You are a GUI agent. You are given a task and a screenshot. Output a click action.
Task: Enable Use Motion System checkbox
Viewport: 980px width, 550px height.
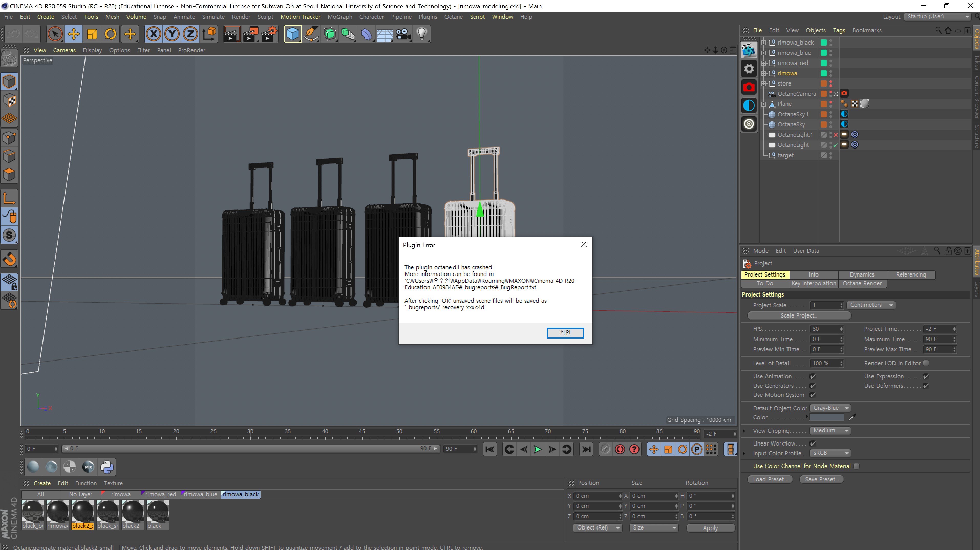click(812, 395)
